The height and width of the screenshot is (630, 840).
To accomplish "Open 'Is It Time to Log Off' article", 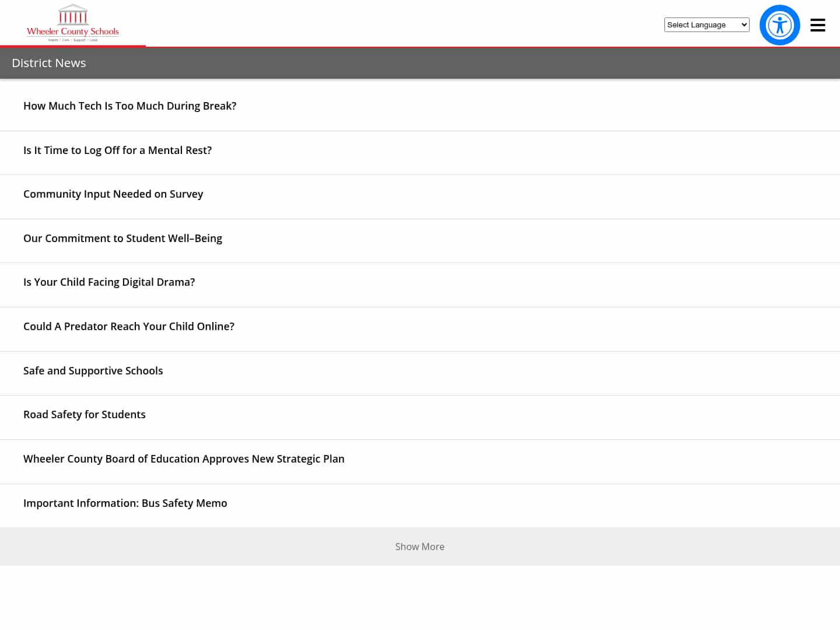I will pos(117,150).
